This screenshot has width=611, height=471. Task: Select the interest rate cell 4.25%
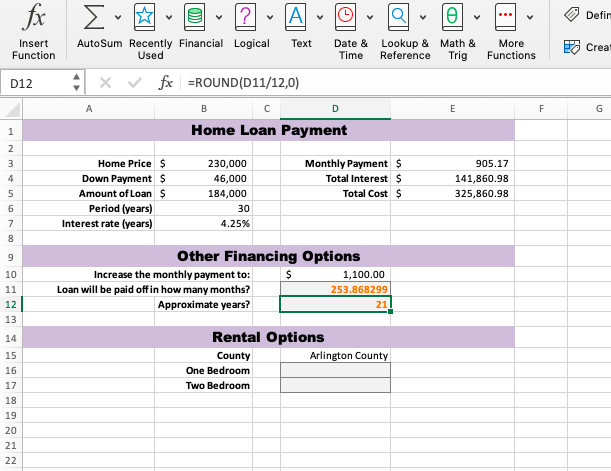click(x=204, y=224)
